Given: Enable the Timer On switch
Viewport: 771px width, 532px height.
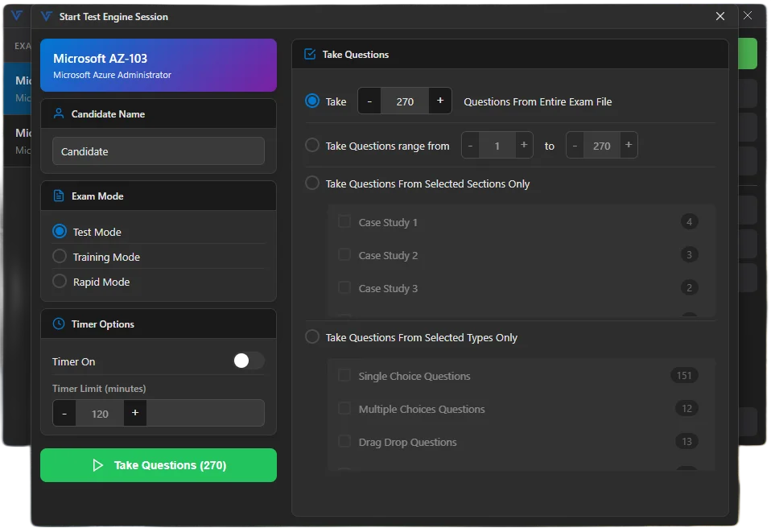Looking at the screenshot, I should [249, 361].
